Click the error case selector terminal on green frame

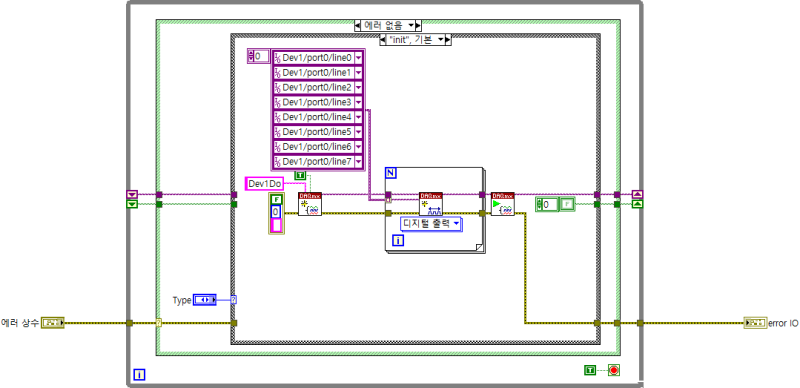tap(159, 323)
